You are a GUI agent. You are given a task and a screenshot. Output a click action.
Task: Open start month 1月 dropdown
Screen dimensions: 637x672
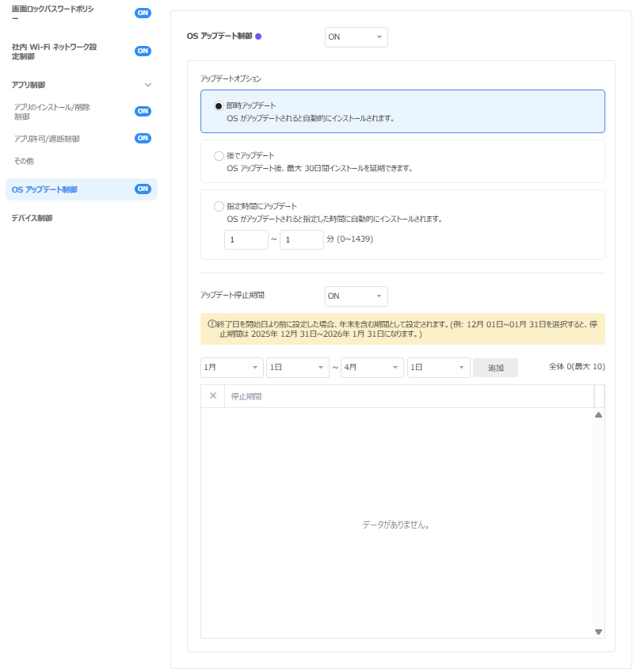coord(232,368)
